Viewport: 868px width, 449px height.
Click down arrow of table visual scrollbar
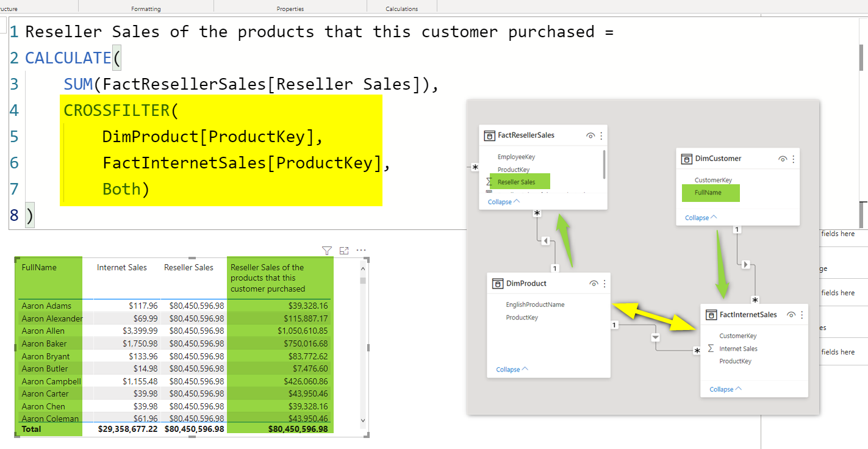pyautogui.click(x=363, y=420)
